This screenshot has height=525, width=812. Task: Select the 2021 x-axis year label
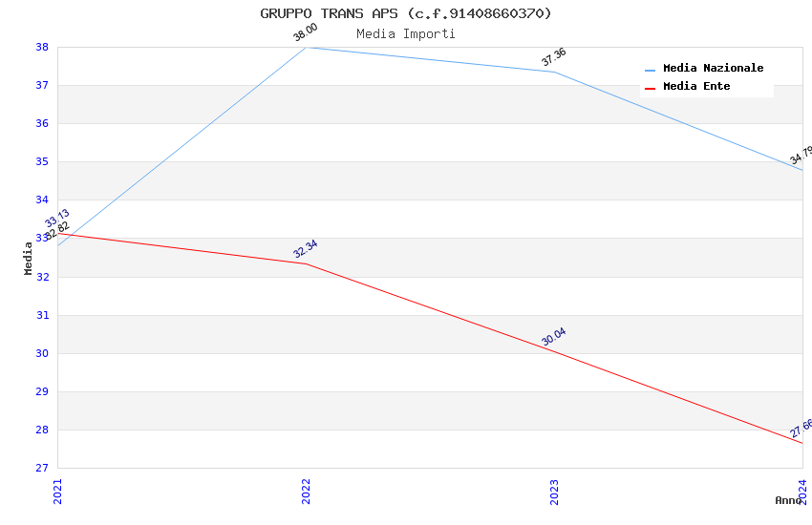point(57,491)
